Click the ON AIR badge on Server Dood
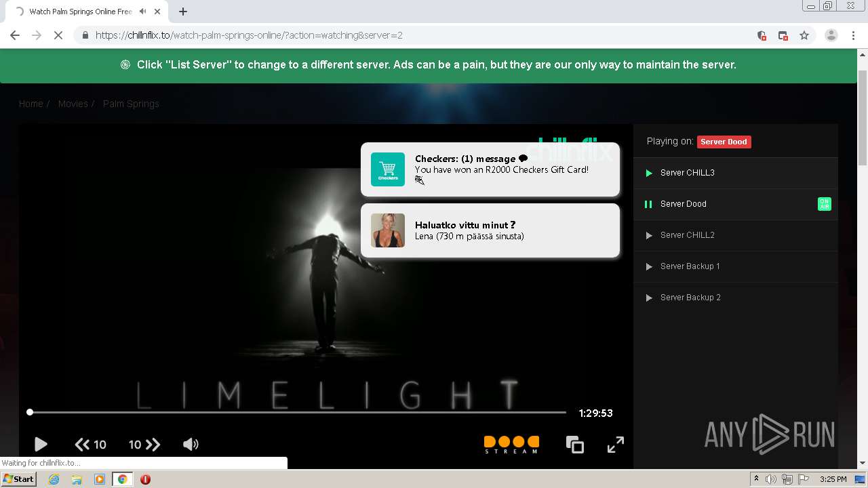This screenshot has width=868, height=488. pos(825,204)
